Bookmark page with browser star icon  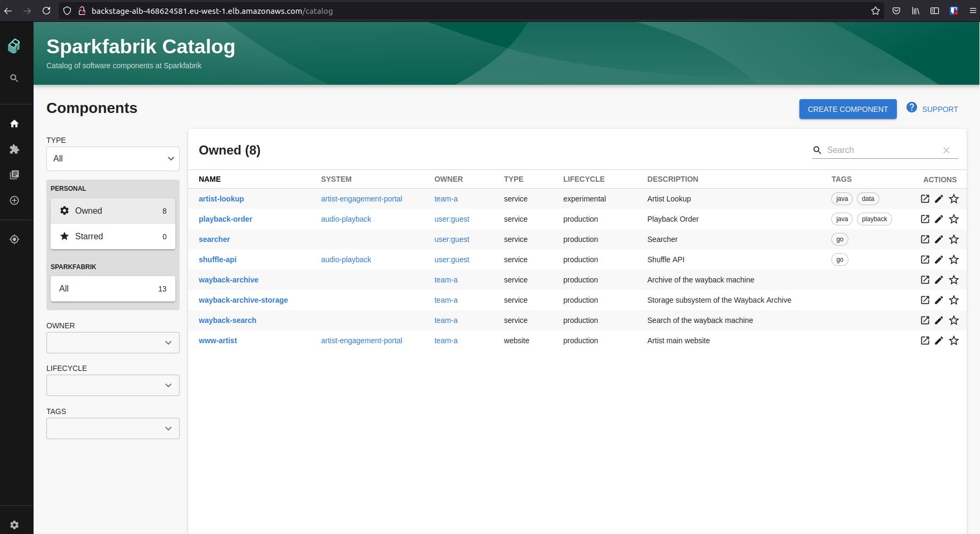click(x=876, y=11)
